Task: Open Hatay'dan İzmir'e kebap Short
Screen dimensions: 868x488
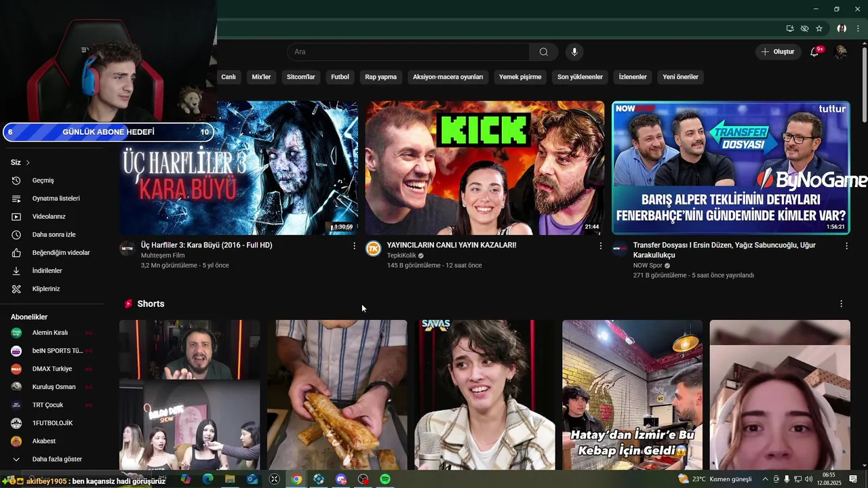Action: (x=632, y=394)
